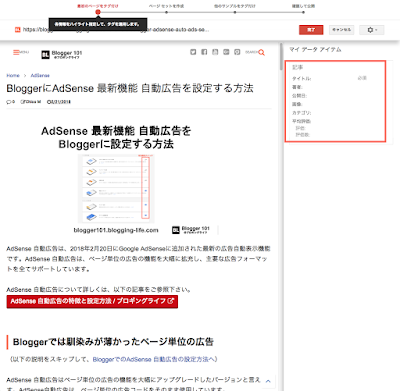Select the タイトル field in data items
Viewport: 400px width, 391px height.
[302, 79]
